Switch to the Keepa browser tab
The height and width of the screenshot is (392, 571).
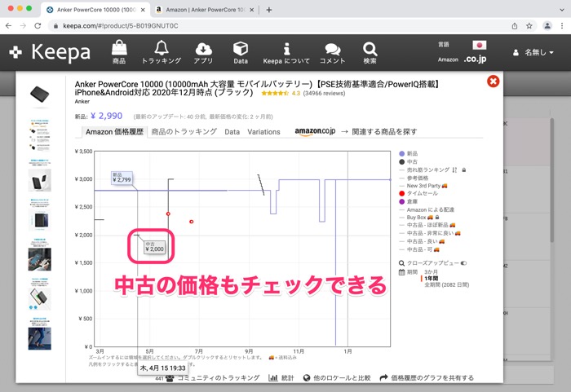coord(95,10)
